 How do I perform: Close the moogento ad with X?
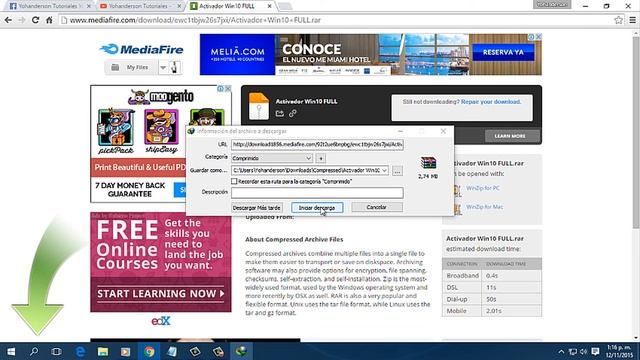(x=228, y=89)
